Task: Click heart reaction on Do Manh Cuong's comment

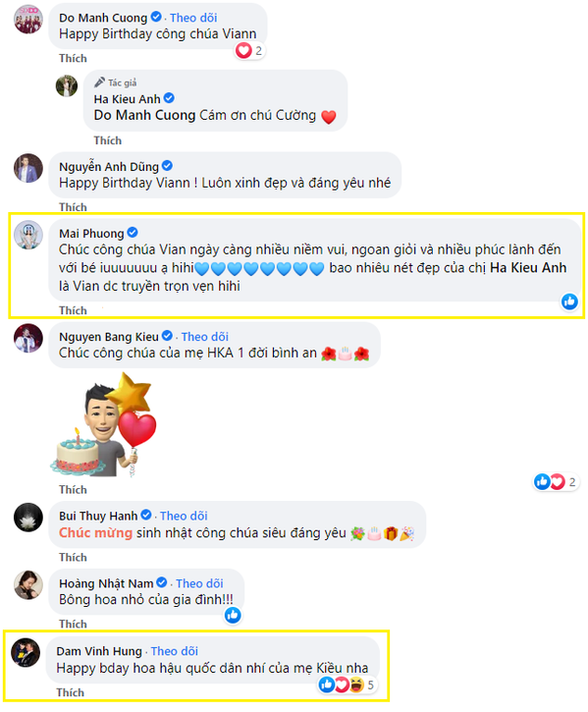Action: click(249, 50)
